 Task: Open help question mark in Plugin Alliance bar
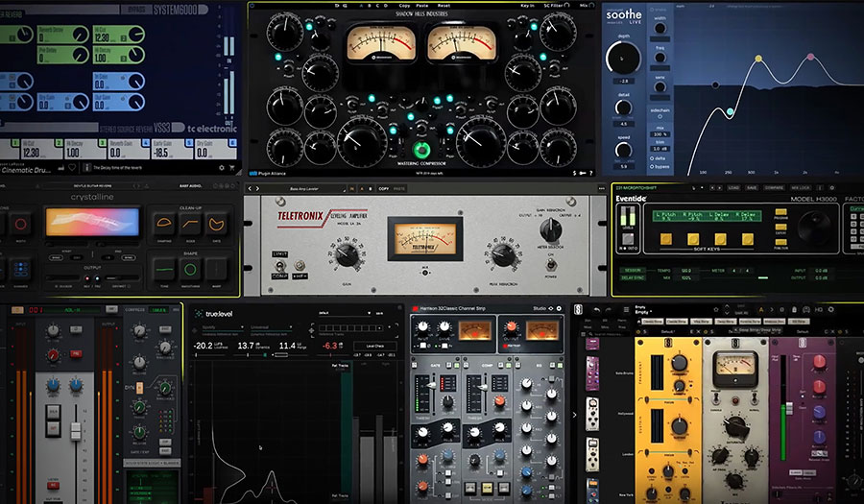(x=590, y=173)
